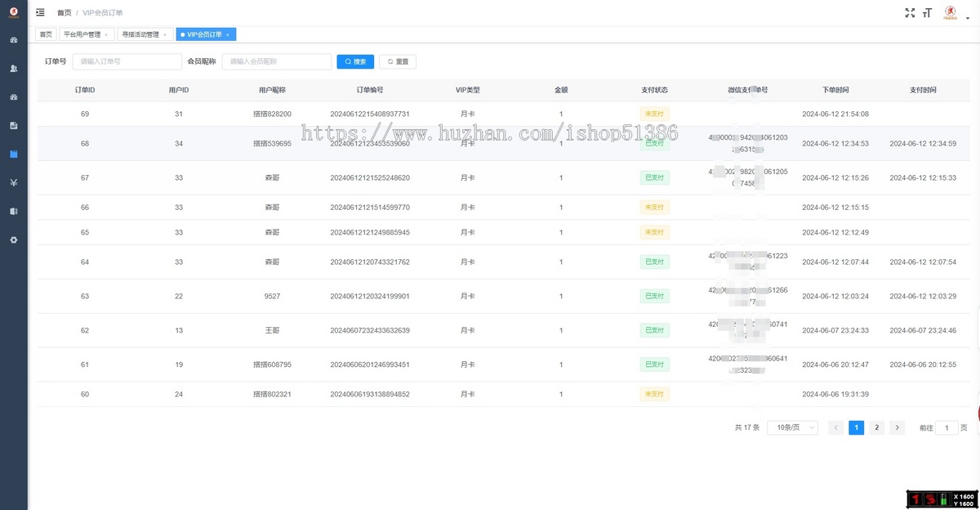Click the 已支付 tag in order 62 row
Viewport: 980px width, 510px height.
(x=654, y=330)
